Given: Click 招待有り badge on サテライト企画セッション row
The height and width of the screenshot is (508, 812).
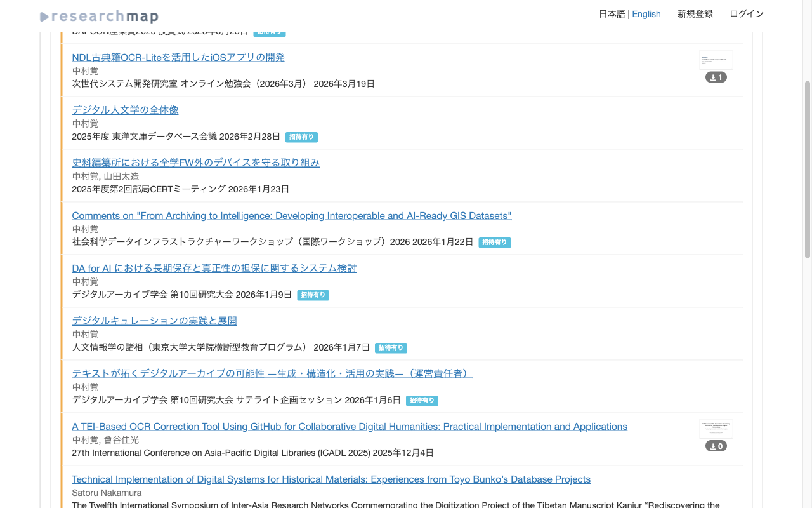Looking at the screenshot, I should (x=422, y=401).
